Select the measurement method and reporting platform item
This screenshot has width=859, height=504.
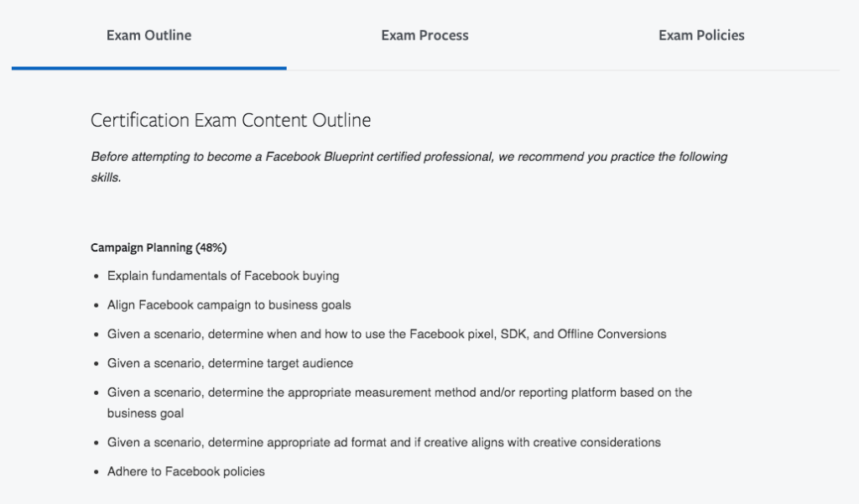[399, 403]
